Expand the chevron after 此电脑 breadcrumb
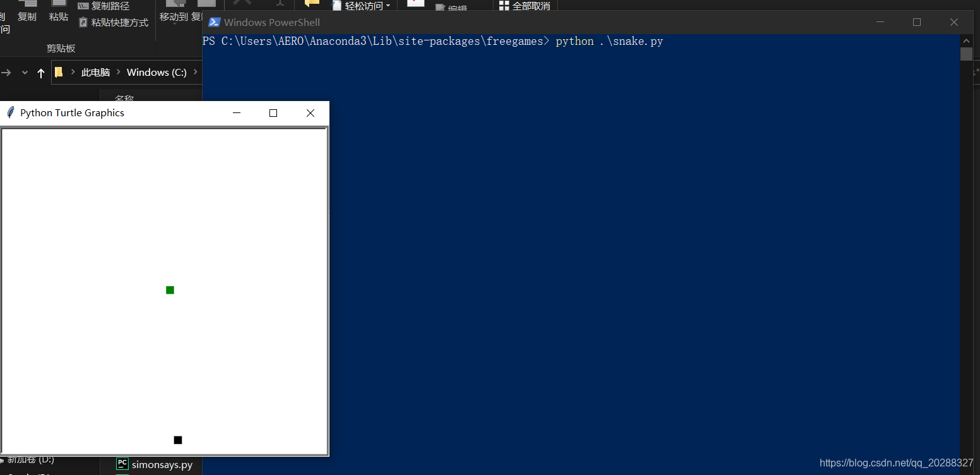Viewport: 980px width, 475px height. (119, 72)
